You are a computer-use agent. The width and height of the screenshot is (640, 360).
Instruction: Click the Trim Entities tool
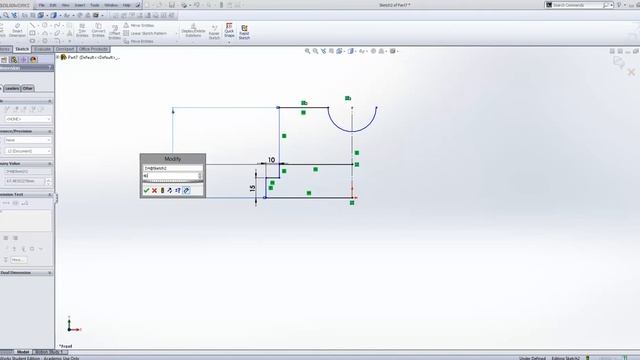82,31
